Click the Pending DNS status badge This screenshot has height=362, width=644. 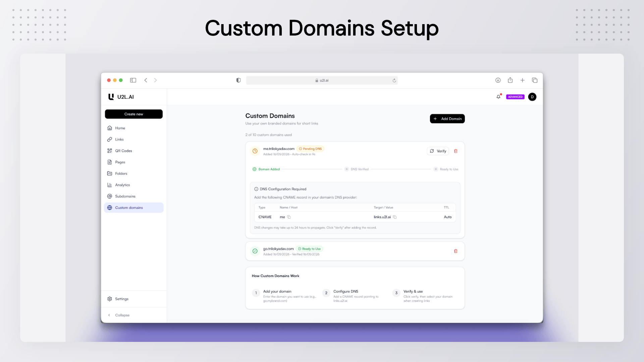click(x=310, y=149)
